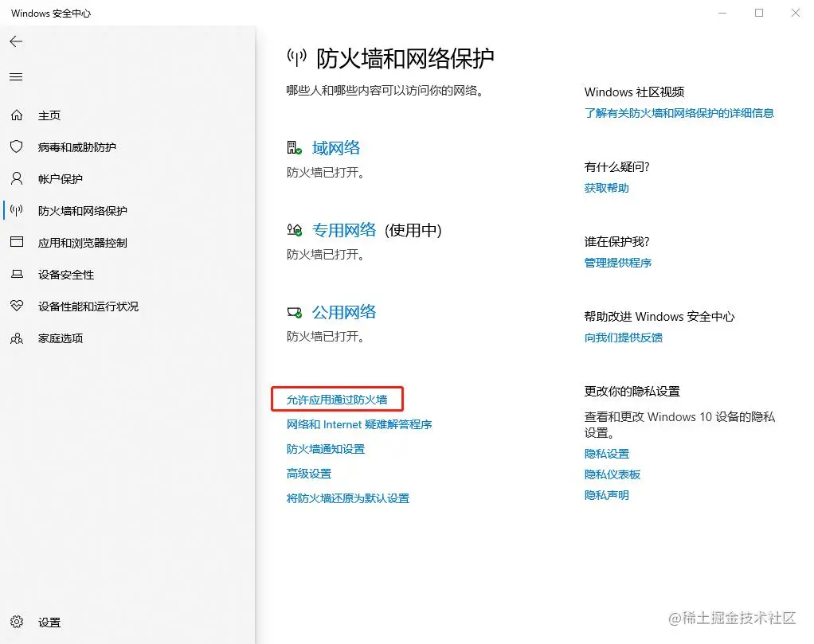Open 域网络 firewall settings
The width and height of the screenshot is (814, 644).
click(x=336, y=148)
